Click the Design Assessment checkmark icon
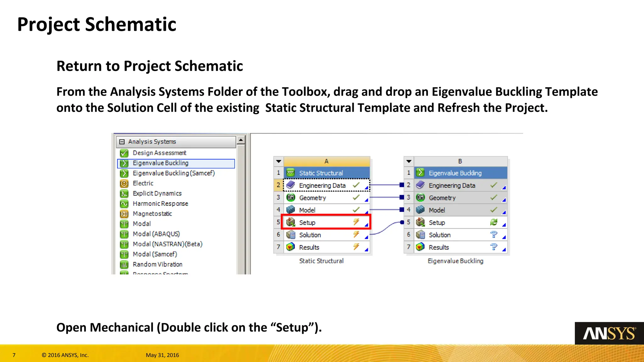Viewport: 644px width, 362px height. pyautogui.click(x=124, y=153)
